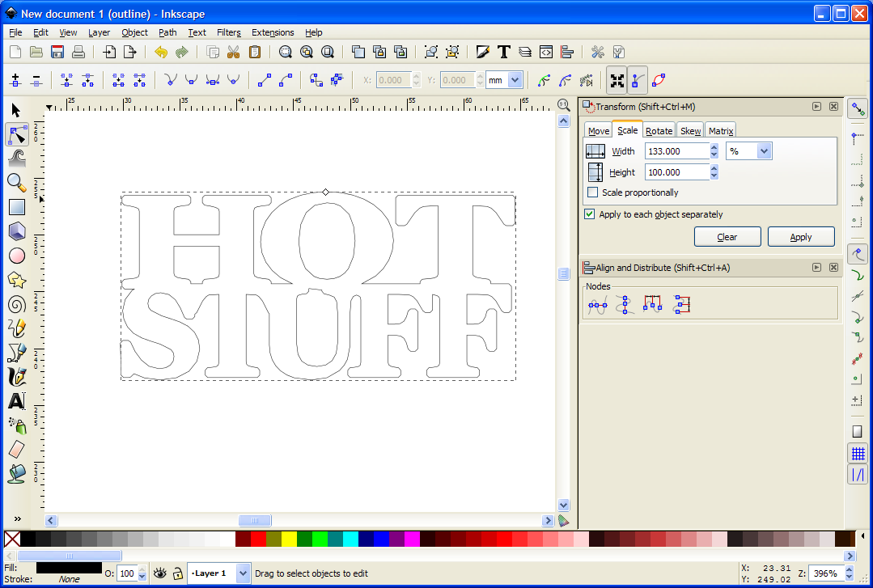
Task: Open the File menu
Action: pos(15,32)
